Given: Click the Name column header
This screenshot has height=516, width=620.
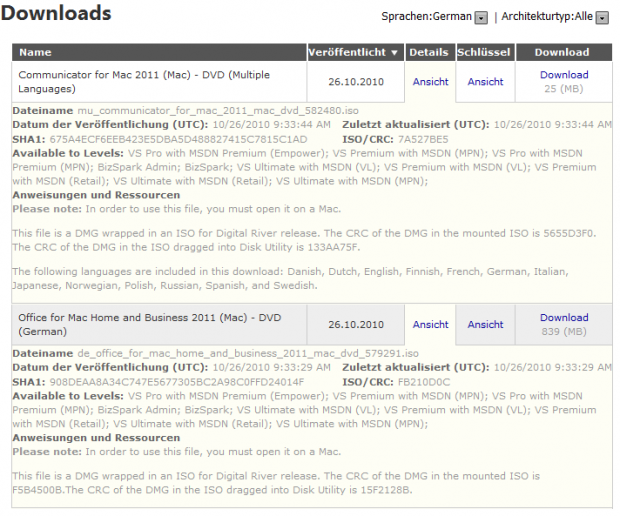Looking at the screenshot, I should coord(159,53).
